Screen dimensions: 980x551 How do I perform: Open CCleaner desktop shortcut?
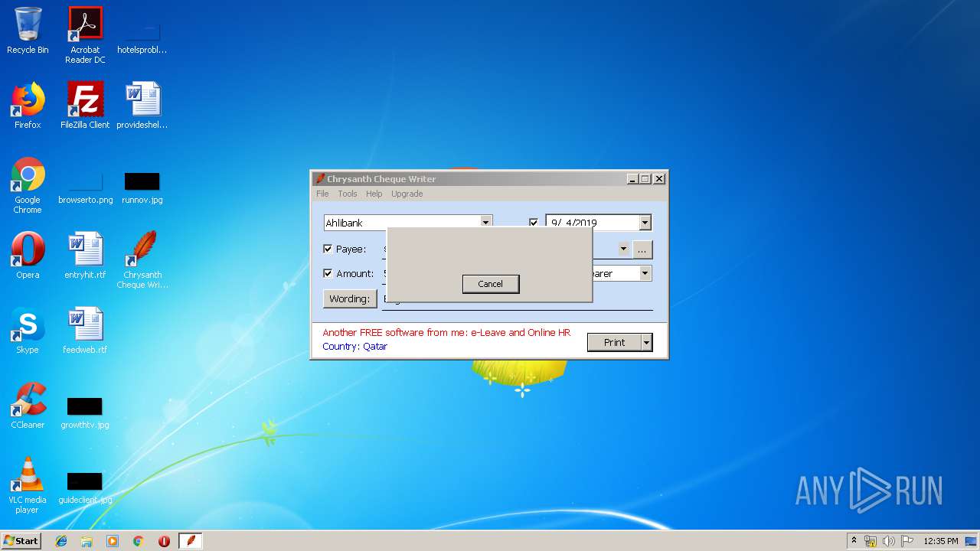(x=28, y=406)
